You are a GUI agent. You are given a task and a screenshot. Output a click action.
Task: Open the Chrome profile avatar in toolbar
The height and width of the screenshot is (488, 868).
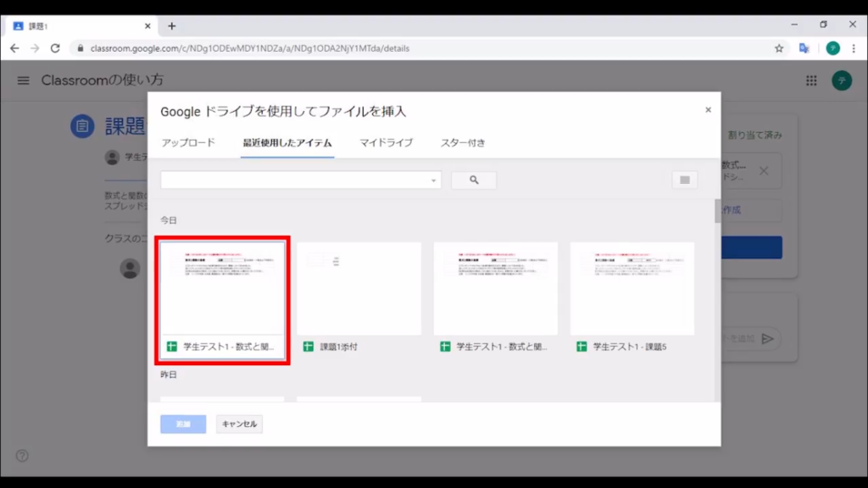coord(832,48)
